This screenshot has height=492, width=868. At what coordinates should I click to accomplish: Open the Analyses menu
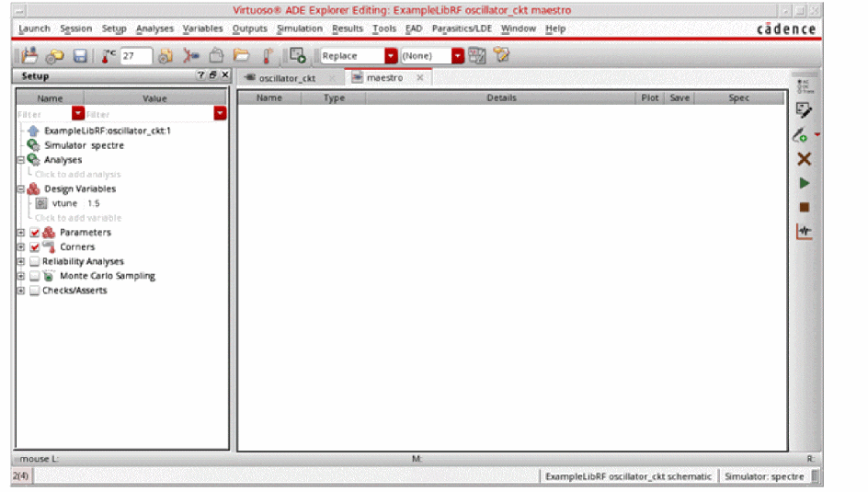click(155, 29)
